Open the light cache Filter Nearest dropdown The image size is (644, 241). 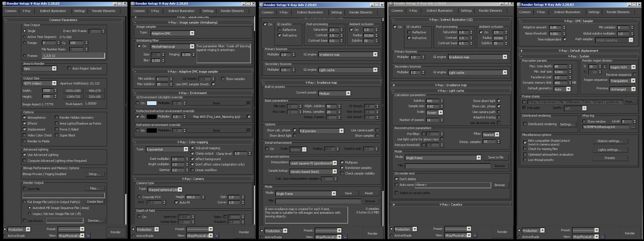point(491,135)
